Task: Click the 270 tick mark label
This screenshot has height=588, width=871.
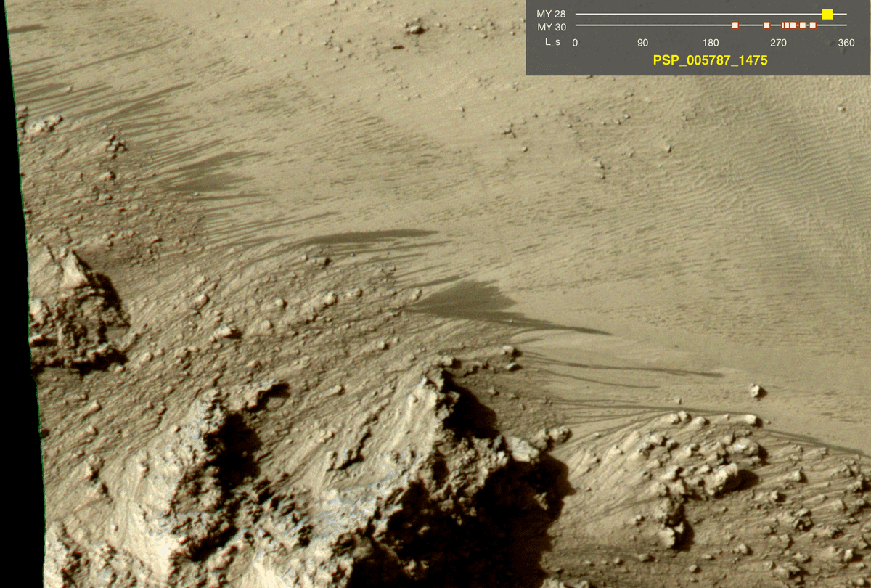Action: [777, 41]
